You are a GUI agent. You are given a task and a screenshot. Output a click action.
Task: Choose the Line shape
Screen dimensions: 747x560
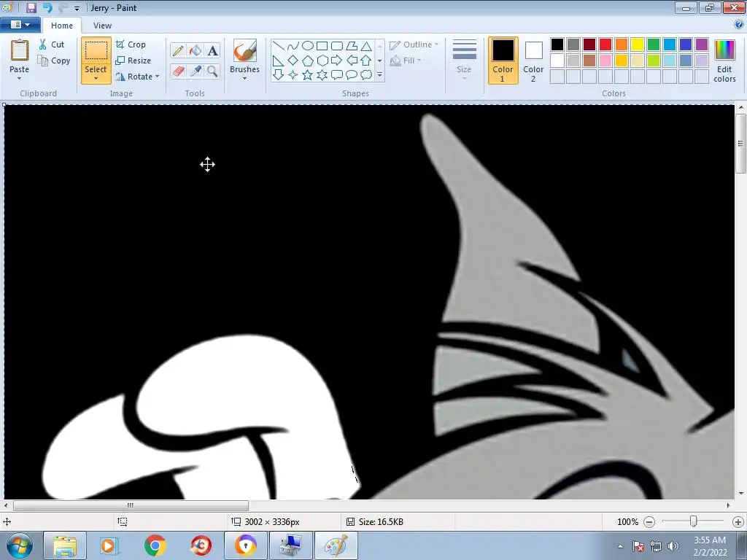[x=279, y=46]
